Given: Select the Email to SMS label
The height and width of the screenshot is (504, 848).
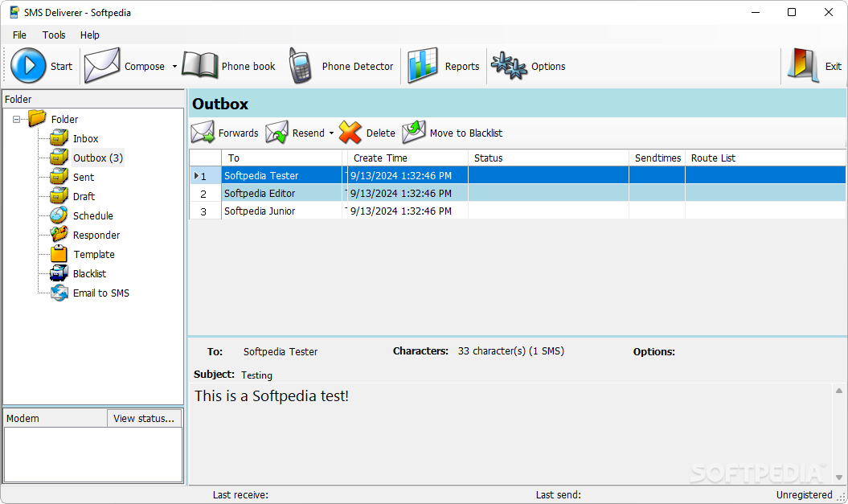Looking at the screenshot, I should coord(101,293).
